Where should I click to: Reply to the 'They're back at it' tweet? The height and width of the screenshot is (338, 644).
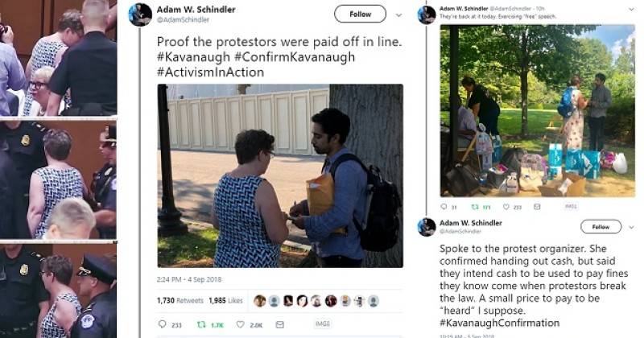click(x=443, y=207)
